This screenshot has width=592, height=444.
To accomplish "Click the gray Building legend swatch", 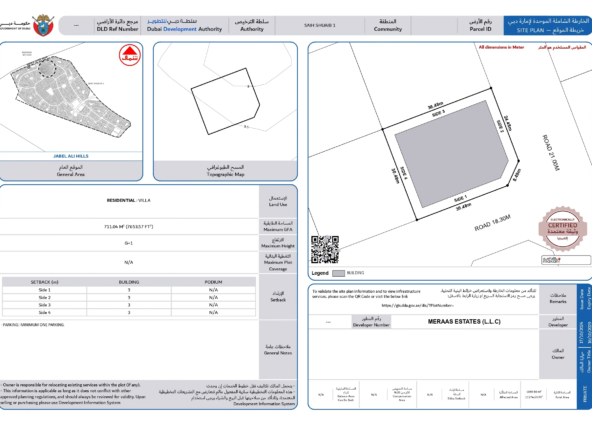I will click(x=338, y=273).
